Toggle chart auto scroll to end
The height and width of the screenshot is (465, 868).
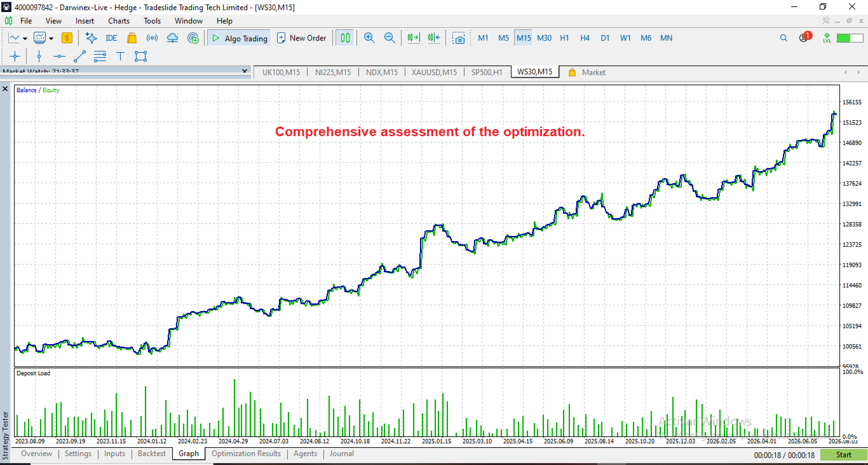[x=414, y=38]
